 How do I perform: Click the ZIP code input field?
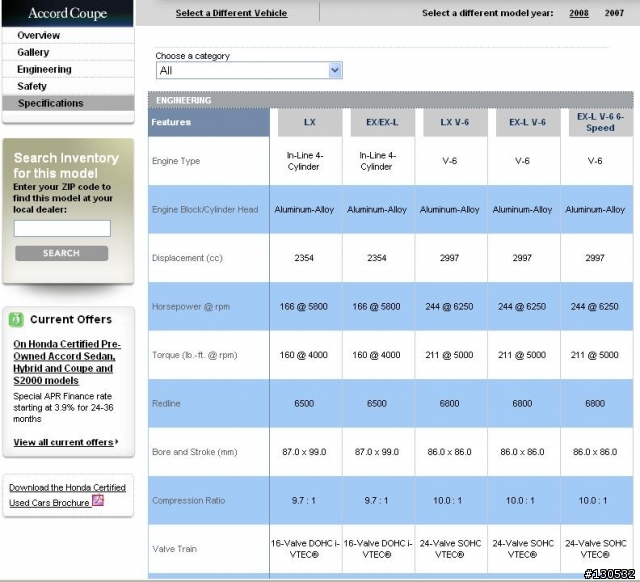[x=62, y=228]
